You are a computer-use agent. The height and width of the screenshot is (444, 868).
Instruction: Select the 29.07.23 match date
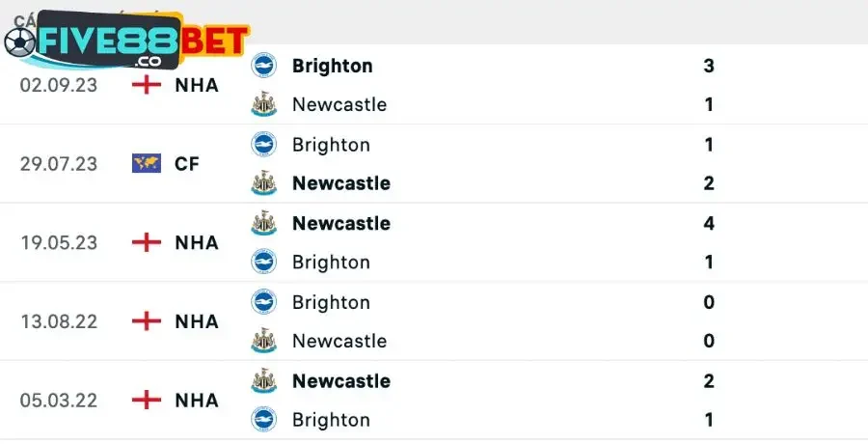[59, 163]
